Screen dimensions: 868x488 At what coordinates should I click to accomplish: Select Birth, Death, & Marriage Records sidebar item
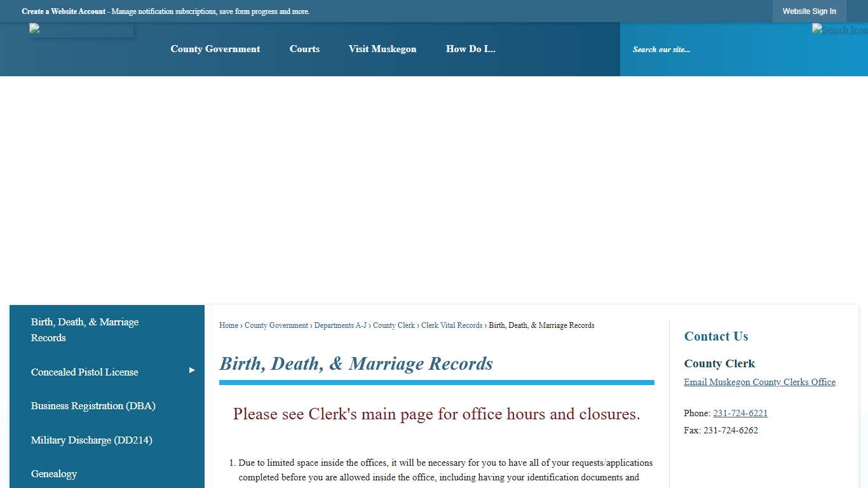point(85,329)
